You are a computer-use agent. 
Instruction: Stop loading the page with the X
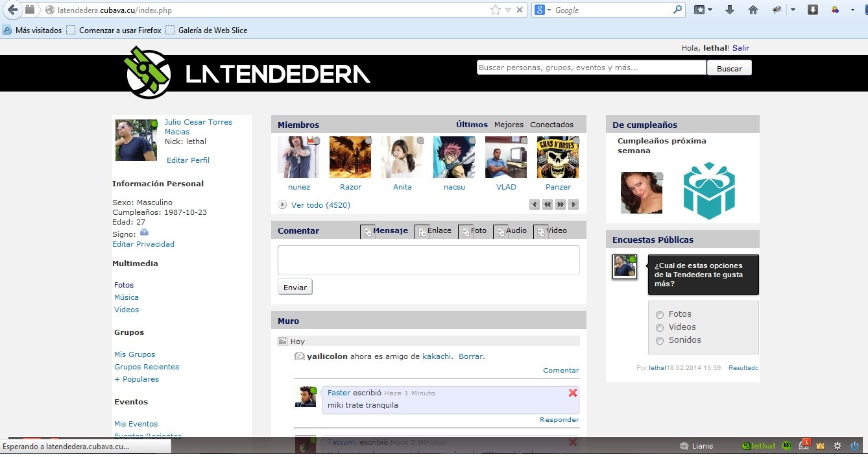520,10
